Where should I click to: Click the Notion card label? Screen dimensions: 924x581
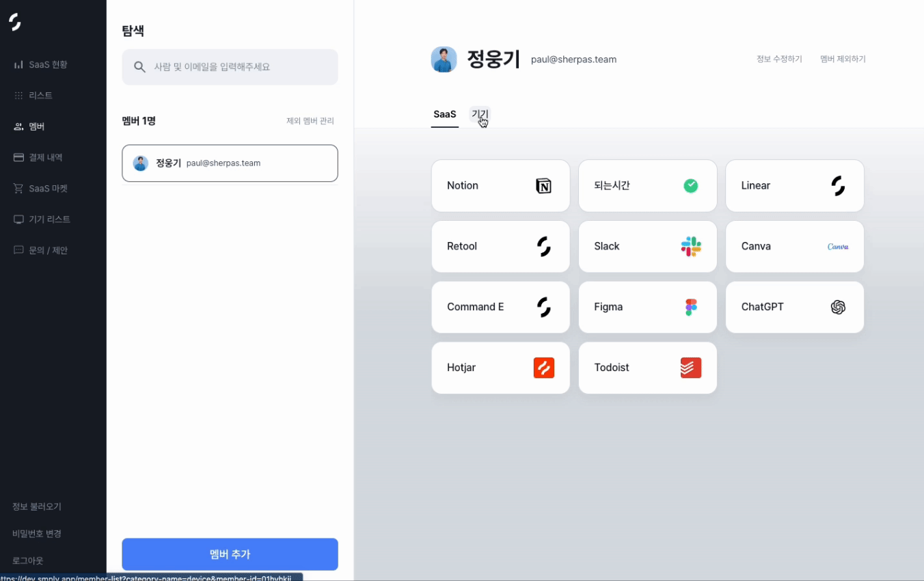[x=463, y=186]
